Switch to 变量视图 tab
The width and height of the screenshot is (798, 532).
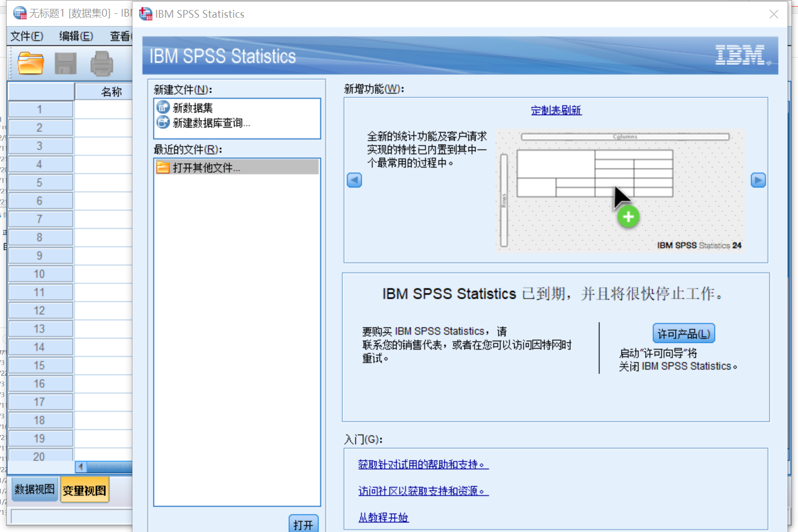(84, 490)
